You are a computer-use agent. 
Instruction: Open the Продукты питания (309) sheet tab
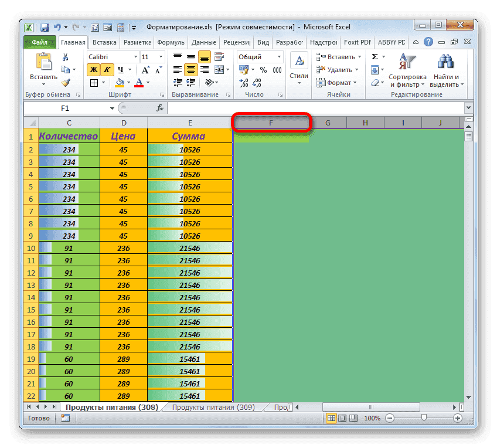point(216,406)
